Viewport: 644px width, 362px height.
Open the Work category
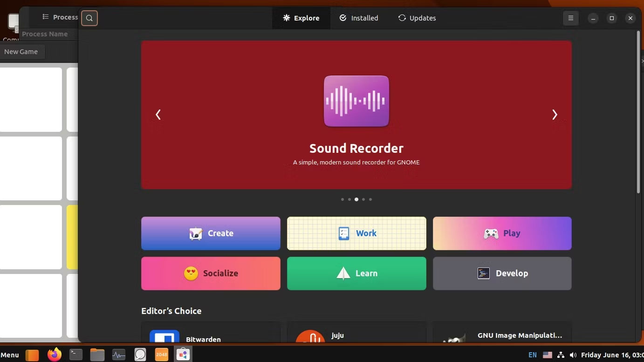tap(356, 233)
